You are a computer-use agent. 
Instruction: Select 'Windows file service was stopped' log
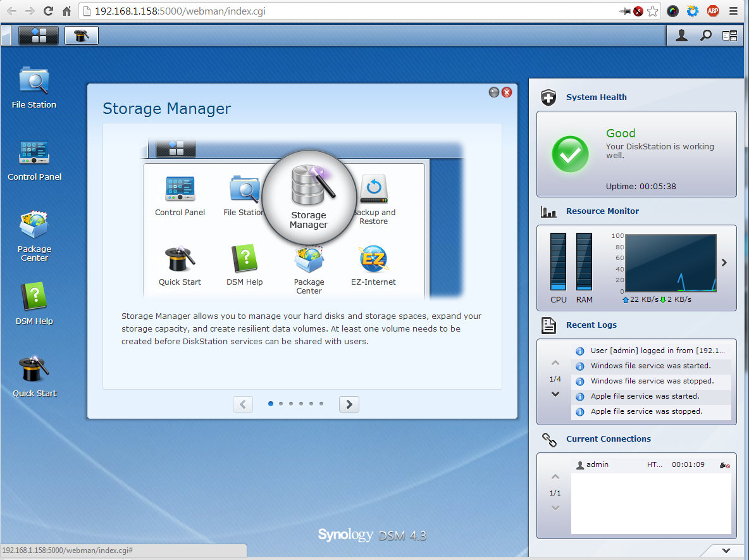click(651, 382)
